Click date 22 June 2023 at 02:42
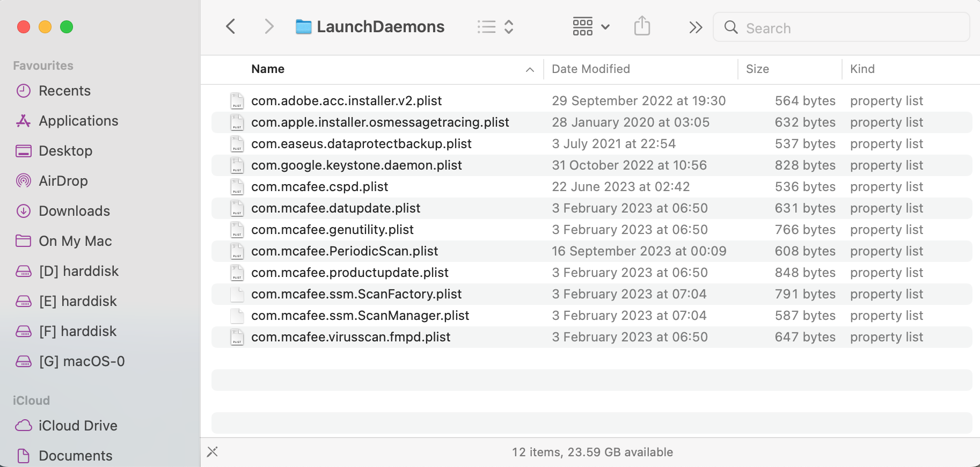The height and width of the screenshot is (467, 980). (621, 187)
